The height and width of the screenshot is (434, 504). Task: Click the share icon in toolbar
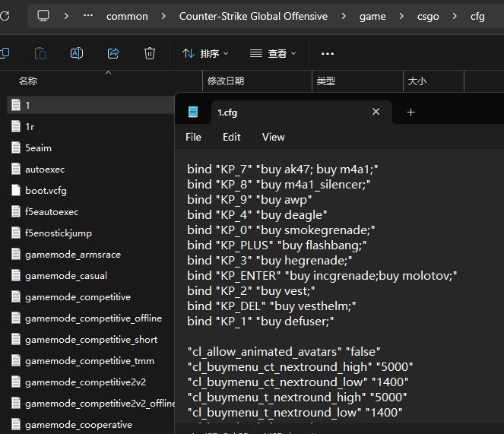(113, 53)
